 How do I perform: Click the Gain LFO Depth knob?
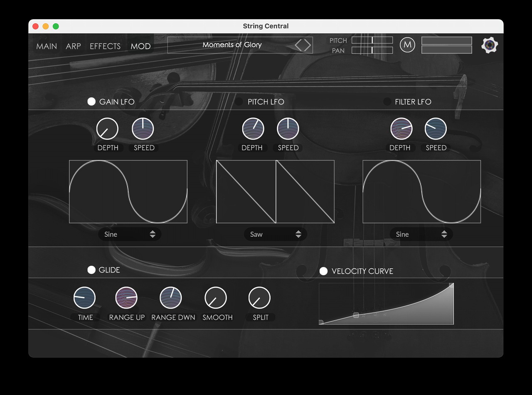[107, 129]
